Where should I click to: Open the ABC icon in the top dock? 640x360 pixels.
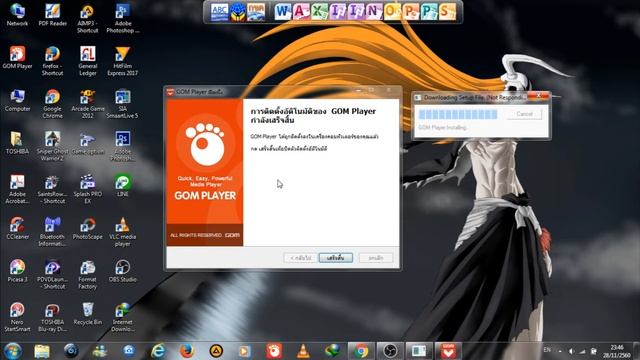click(x=219, y=12)
